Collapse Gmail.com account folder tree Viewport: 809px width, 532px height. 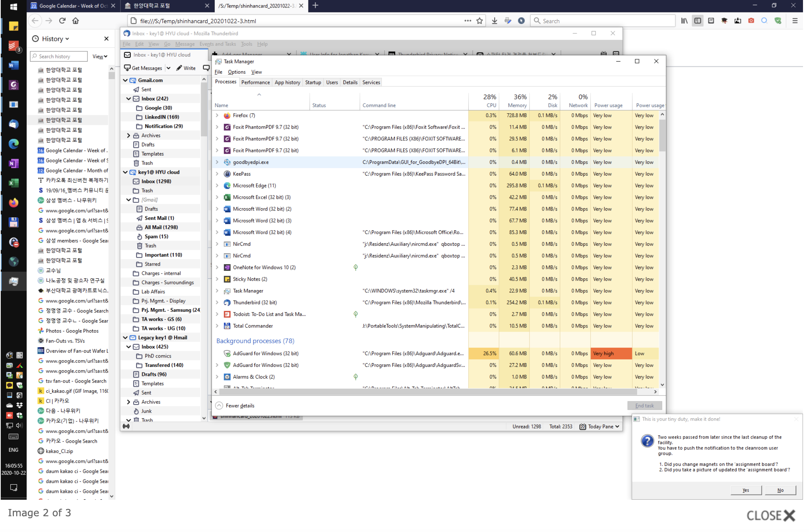(125, 80)
